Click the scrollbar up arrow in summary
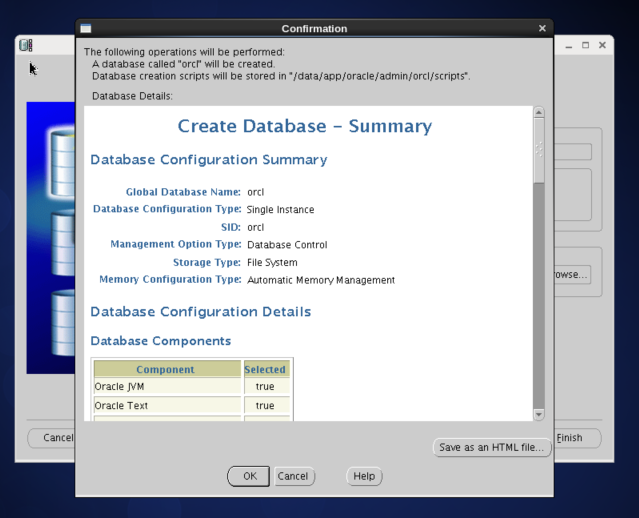Screen dimensions: 639x518 click(x=539, y=112)
